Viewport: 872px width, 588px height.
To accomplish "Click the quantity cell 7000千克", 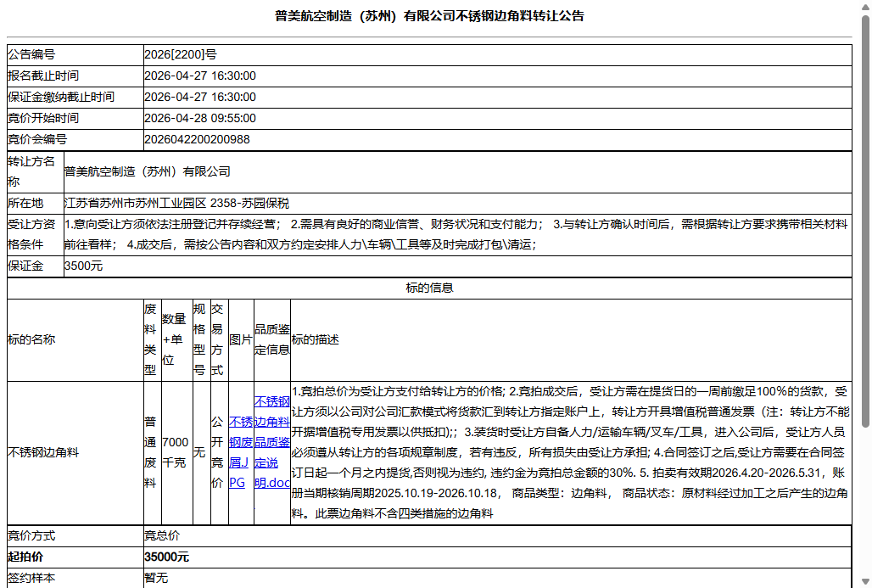I will [x=176, y=452].
